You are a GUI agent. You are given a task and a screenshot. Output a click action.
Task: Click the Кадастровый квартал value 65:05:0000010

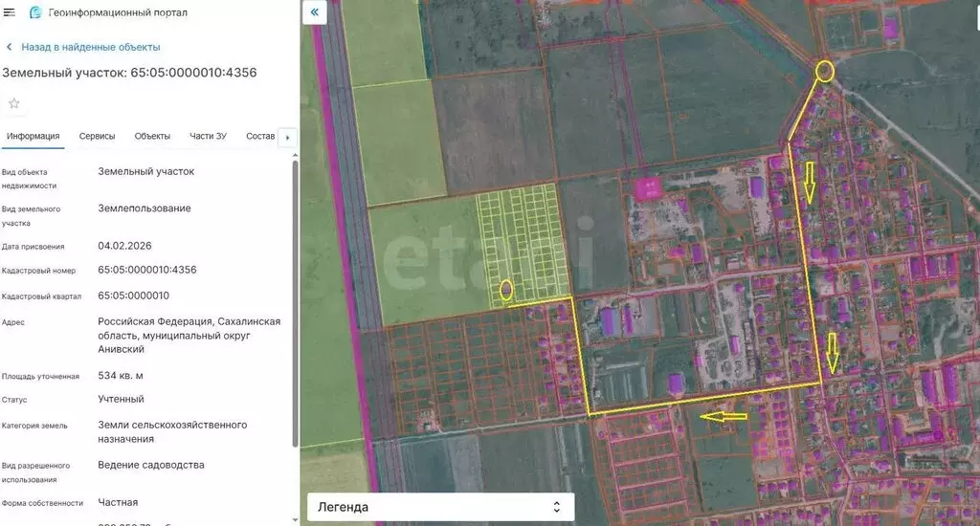[x=133, y=296]
